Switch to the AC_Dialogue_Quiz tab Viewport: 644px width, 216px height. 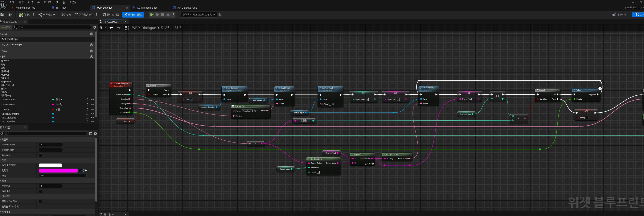pos(187,8)
